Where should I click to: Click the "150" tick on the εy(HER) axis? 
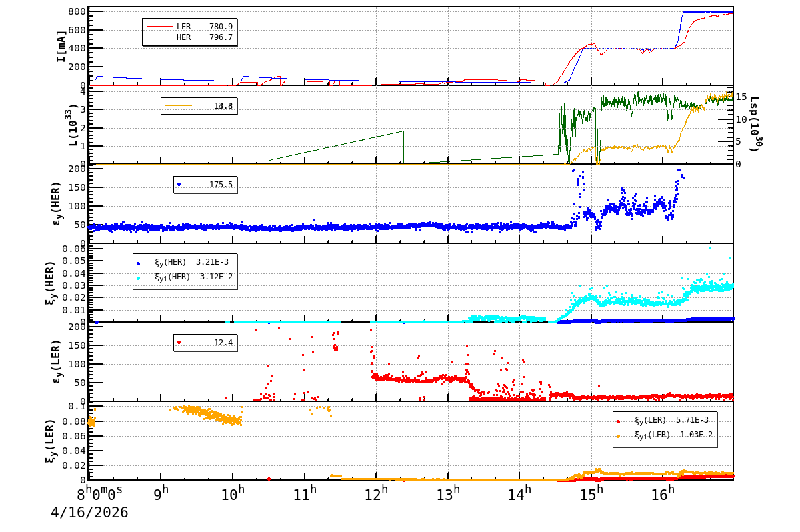pyautogui.click(x=76, y=187)
